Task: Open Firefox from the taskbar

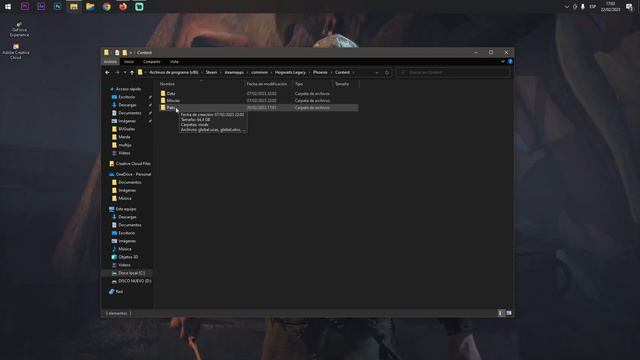Action: click(x=123, y=7)
